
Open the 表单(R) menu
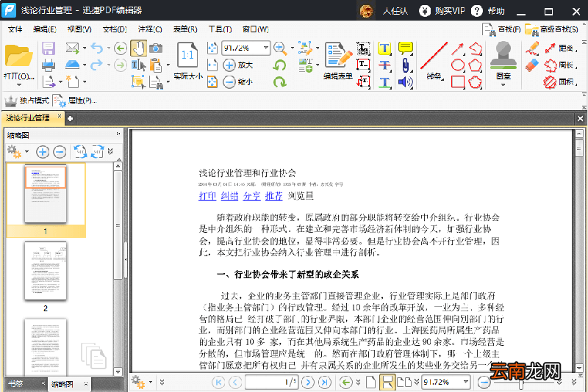[185, 29]
